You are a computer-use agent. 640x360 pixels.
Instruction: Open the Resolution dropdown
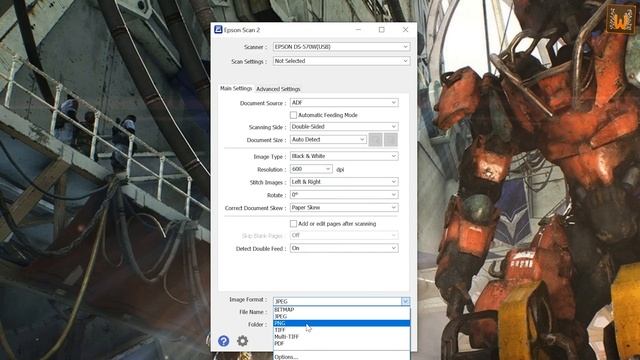[311, 169]
